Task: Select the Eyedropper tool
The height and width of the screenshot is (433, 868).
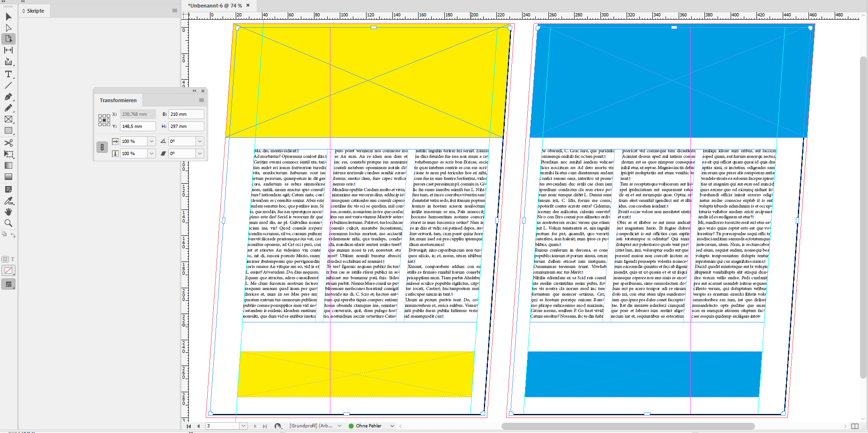Action: click(8, 201)
